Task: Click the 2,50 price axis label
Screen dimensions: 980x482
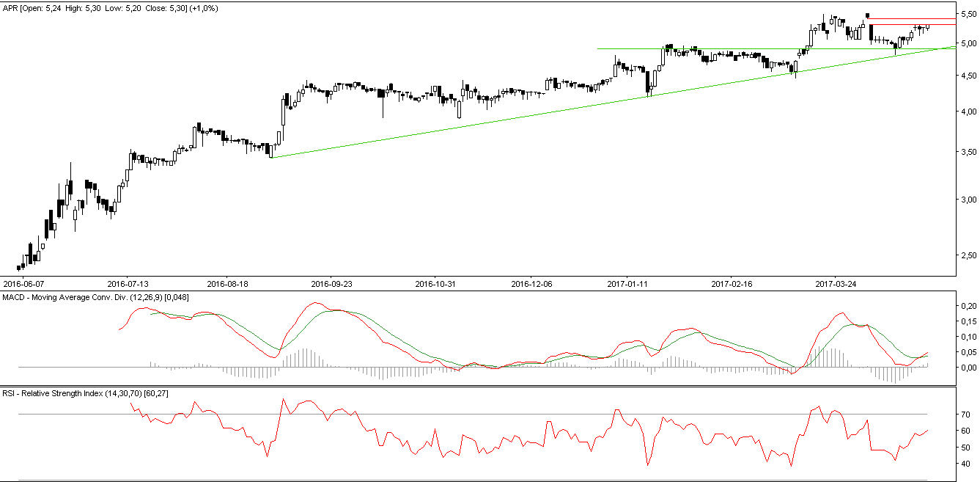Action: tap(968, 255)
